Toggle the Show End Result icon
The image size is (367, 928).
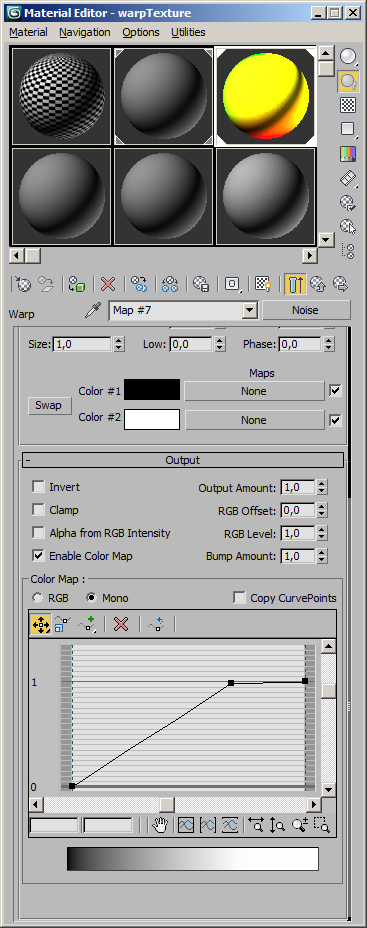pos(294,284)
